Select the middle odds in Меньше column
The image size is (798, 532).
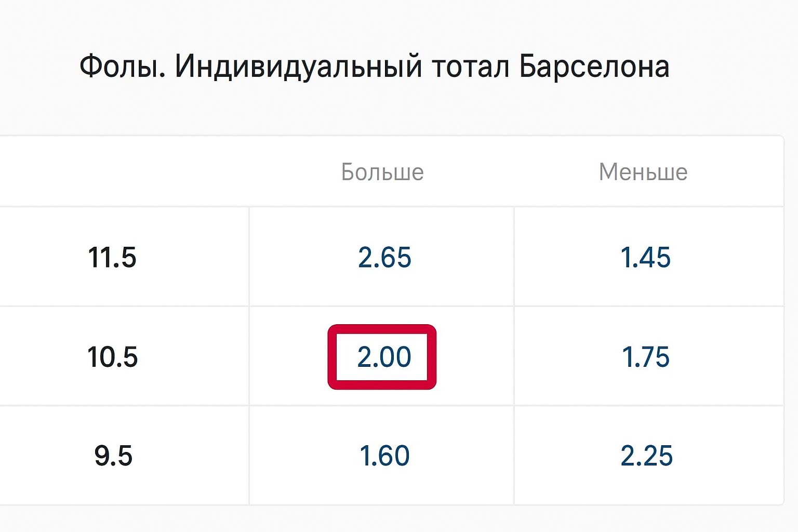coord(646,357)
